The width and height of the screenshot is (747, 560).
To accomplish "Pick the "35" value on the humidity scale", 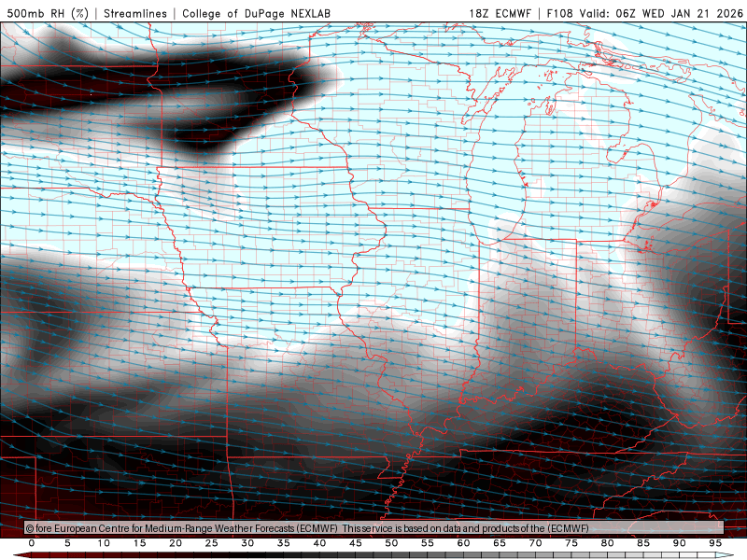I will click(x=284, y=543).
